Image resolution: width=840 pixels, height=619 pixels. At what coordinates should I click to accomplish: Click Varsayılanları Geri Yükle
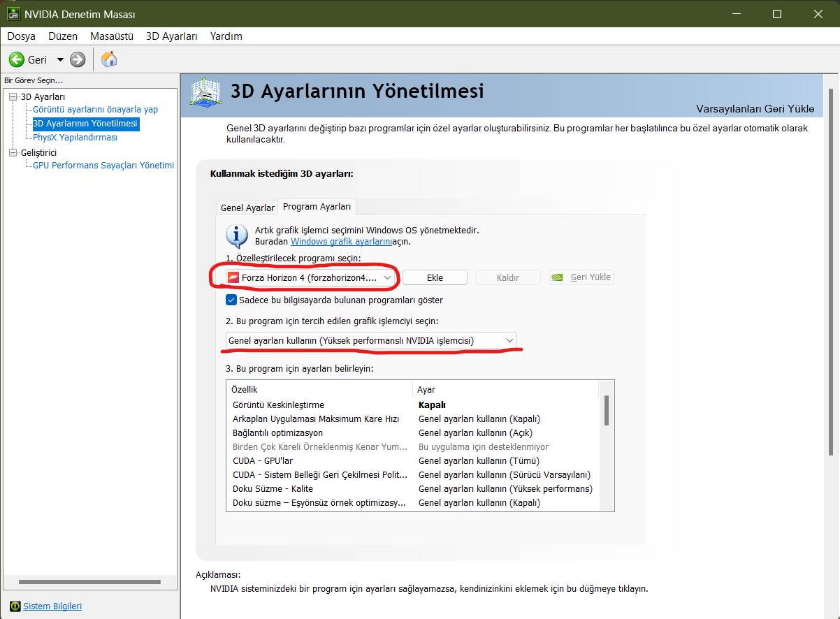tap(755, 109)
